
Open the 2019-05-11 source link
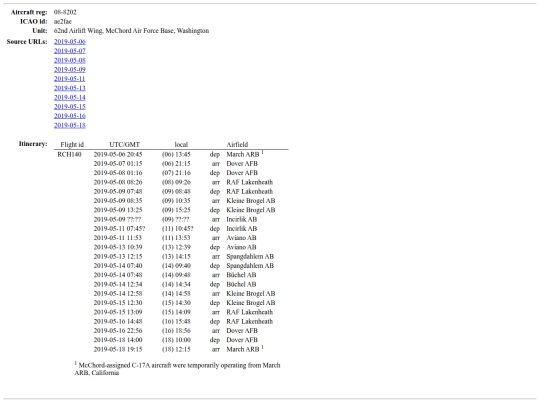[70, 79]
